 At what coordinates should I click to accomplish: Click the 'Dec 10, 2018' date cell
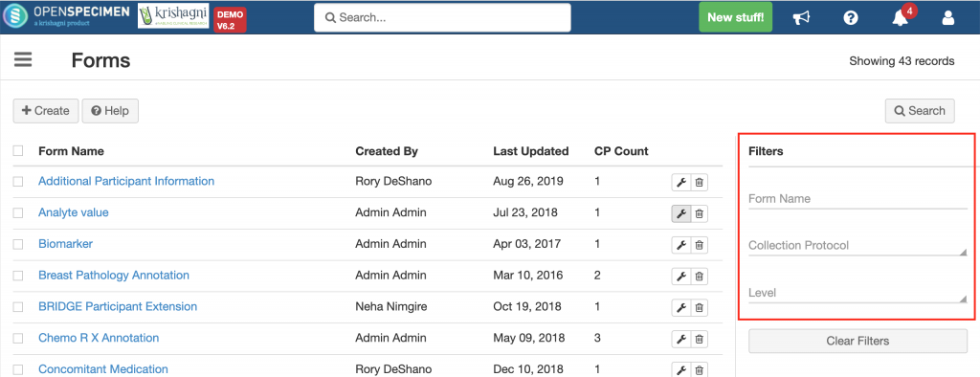click(x=528, y=369)
